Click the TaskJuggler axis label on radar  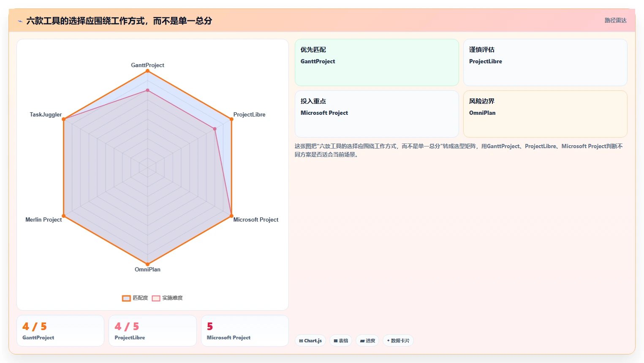(x=46, y=114)
